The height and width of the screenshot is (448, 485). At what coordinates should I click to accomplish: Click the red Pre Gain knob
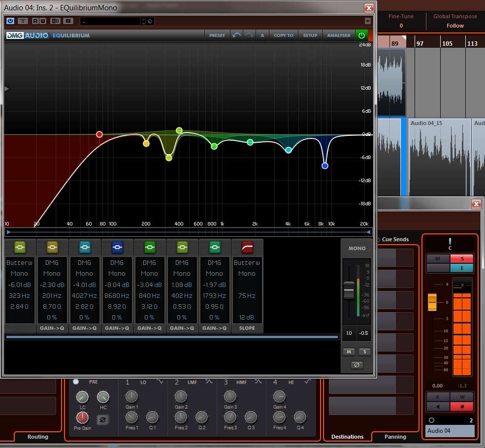(82, 417)
